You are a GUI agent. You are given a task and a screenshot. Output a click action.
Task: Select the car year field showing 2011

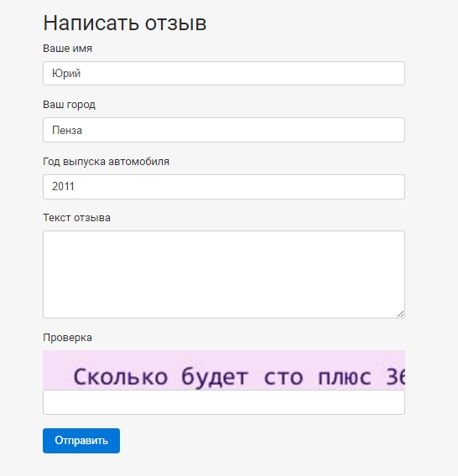224,187
